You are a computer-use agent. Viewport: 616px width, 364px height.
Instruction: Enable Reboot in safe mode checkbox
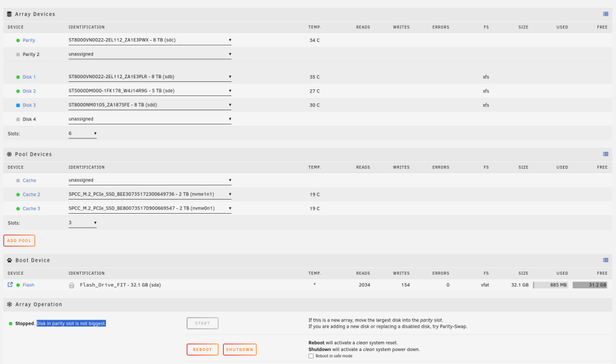pyautogui.click(x=310, y=356)
